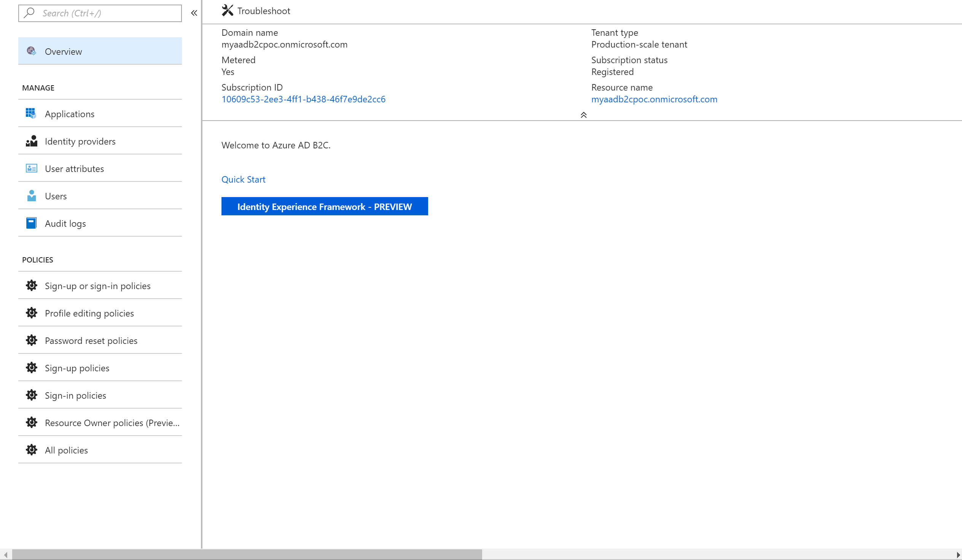Click the Applications grid icon
Viewport: 962px width, 560px height.
point(31,113)
